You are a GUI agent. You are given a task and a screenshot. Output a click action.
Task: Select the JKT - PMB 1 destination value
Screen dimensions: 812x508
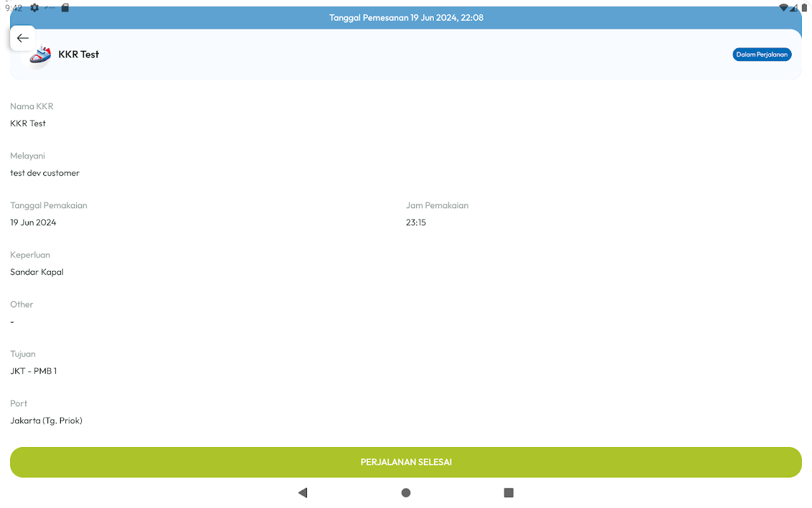point(34,371)
